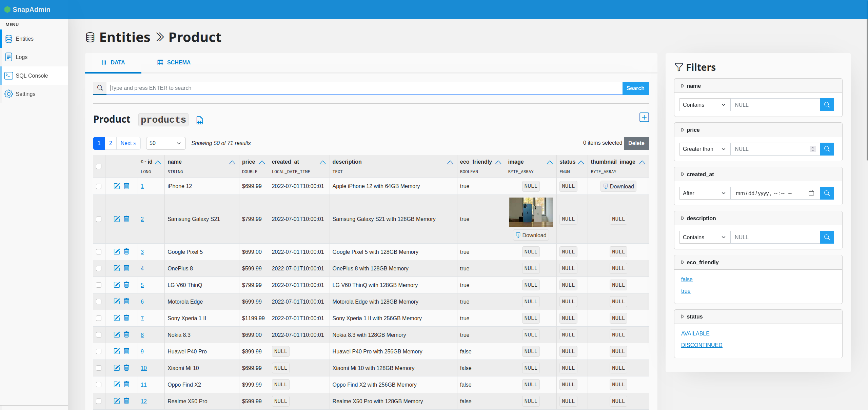The width and height of the screenshot is (868, 410).
Task: Open the Greater than operator dropdown for price
Action: (x=704, y=149)
